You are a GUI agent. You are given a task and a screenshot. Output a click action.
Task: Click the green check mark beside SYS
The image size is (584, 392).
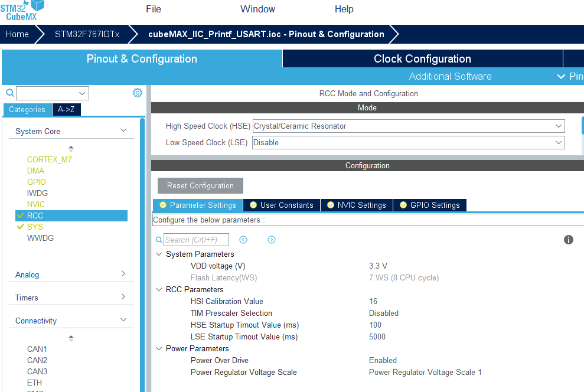point(21,227)
